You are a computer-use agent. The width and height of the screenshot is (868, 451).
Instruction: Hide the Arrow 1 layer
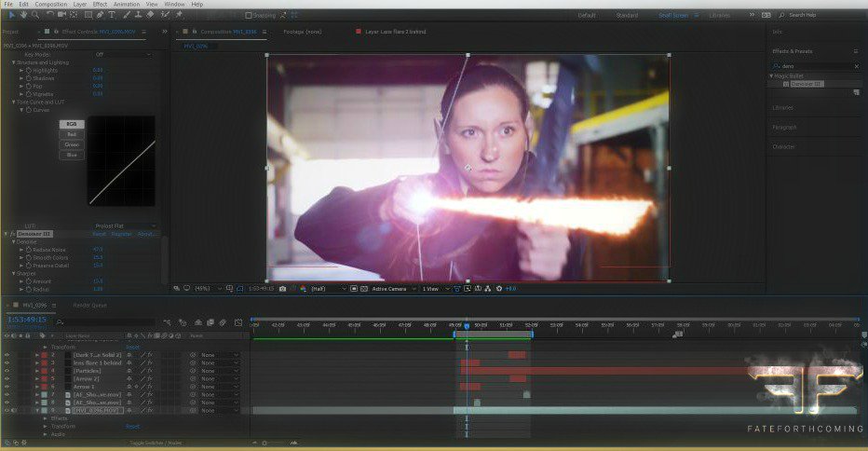[x=7, y=387]
